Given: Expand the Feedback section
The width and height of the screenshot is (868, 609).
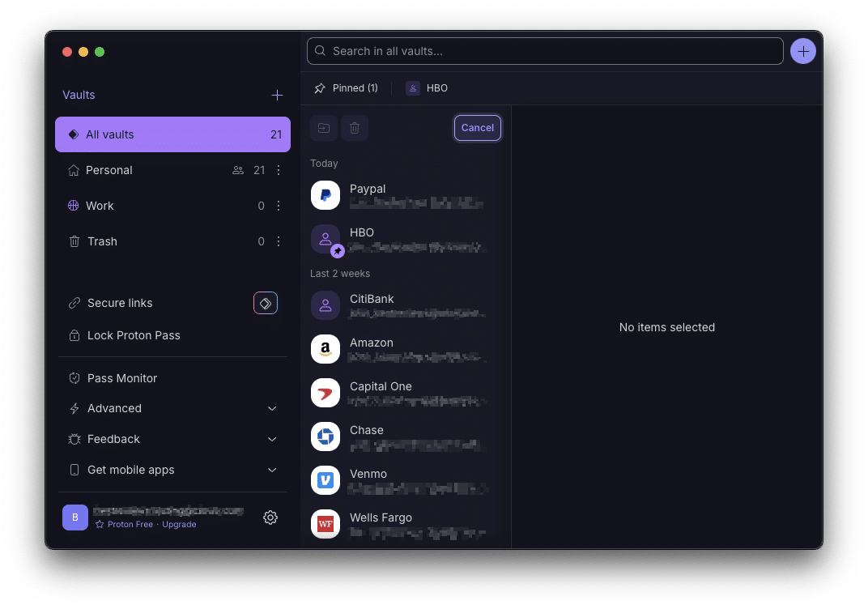Looking at the screenshot, I should [113, 439].
